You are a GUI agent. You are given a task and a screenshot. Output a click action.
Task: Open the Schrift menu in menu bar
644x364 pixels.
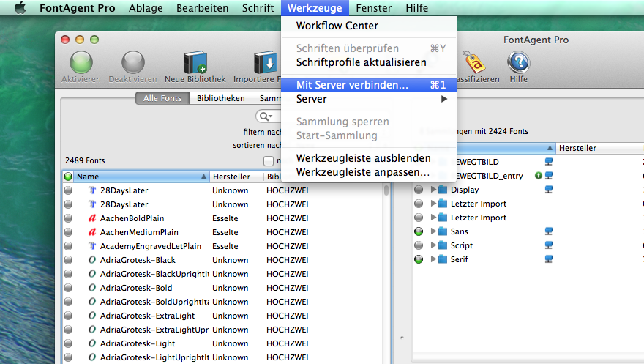point(258,8)
